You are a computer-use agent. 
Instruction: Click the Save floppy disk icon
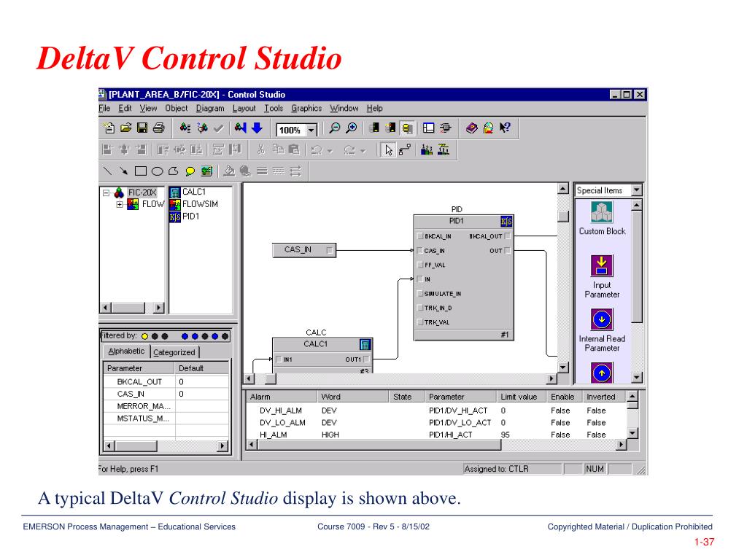[x=142, y=128]
